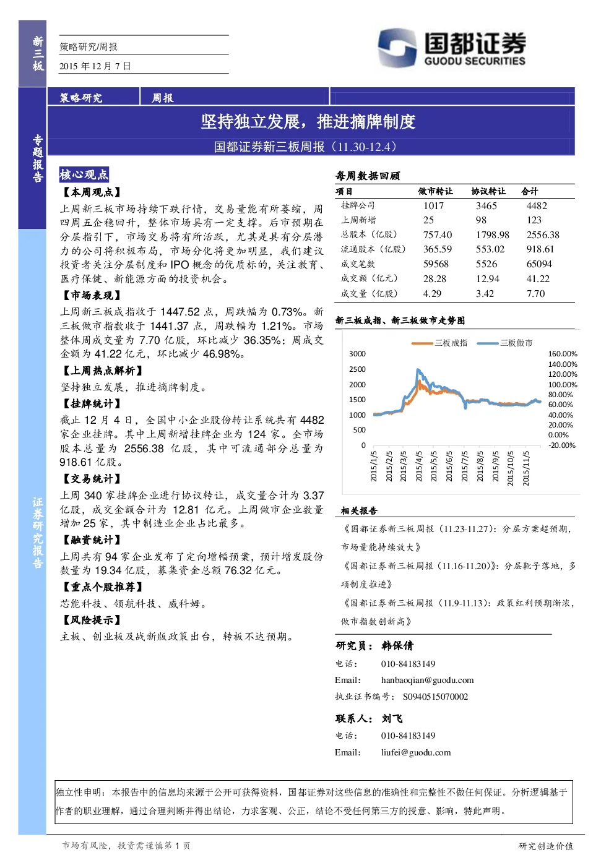Click the value 2556.38 in table
The height and width of the screenshot is (868, 614).
tap(543, 235)
